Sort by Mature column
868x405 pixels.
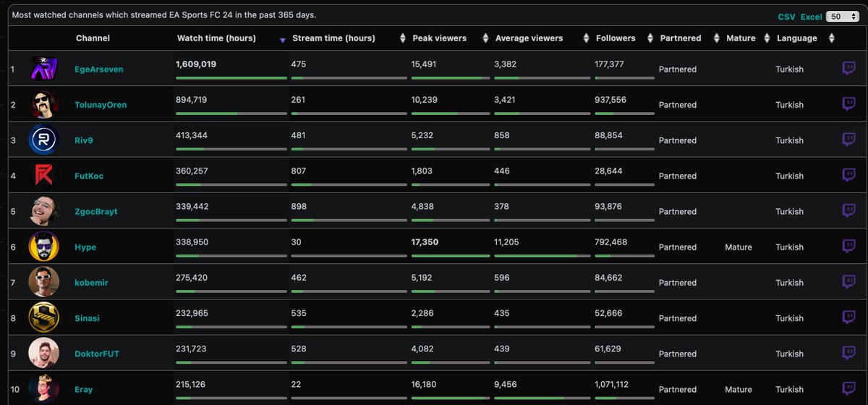(747, 38)
